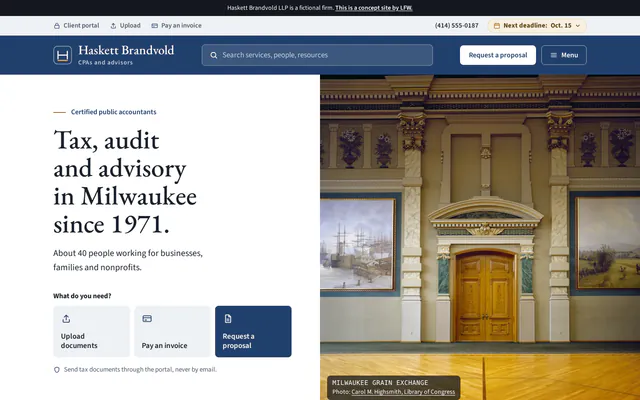Click the Certified public accountants label

113,112
